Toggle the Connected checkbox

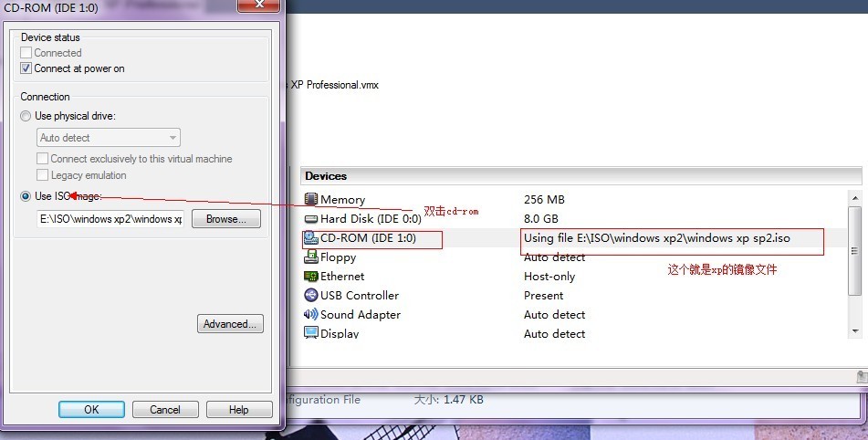[26, 53]
